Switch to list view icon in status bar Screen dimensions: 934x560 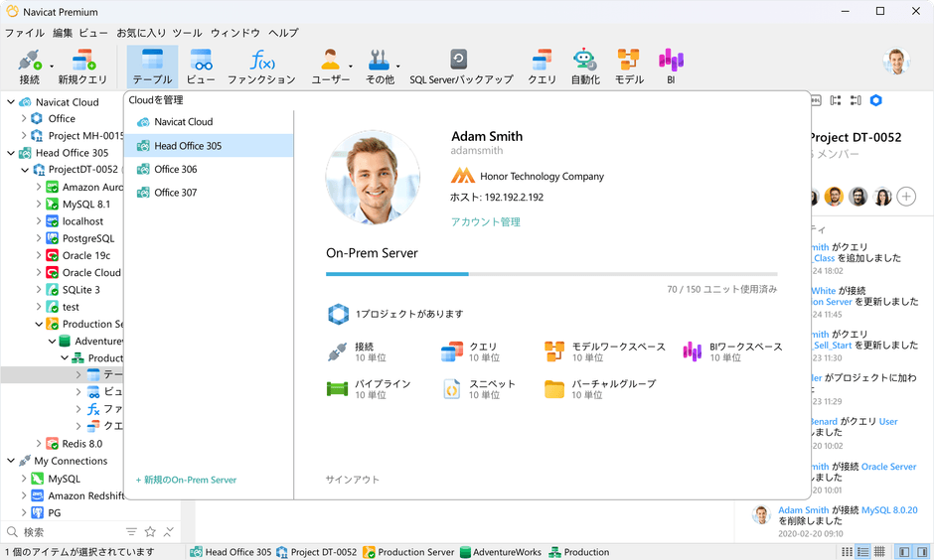(847, 552)
